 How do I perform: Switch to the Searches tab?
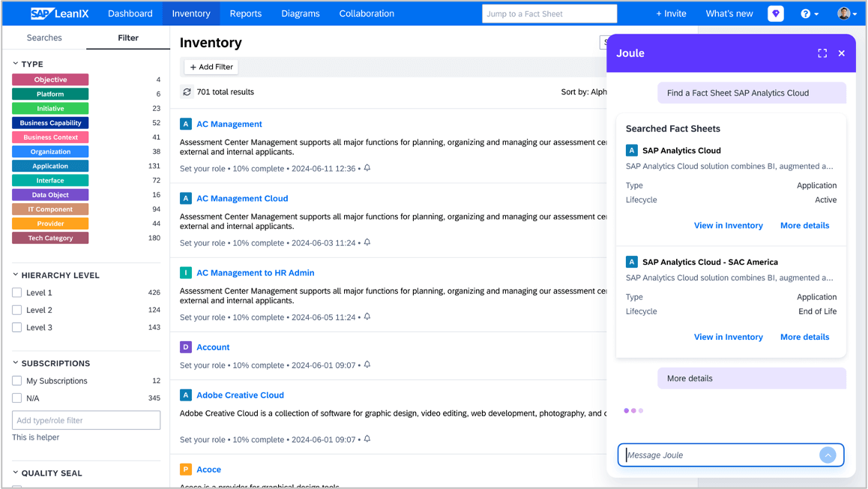[44, 37]
